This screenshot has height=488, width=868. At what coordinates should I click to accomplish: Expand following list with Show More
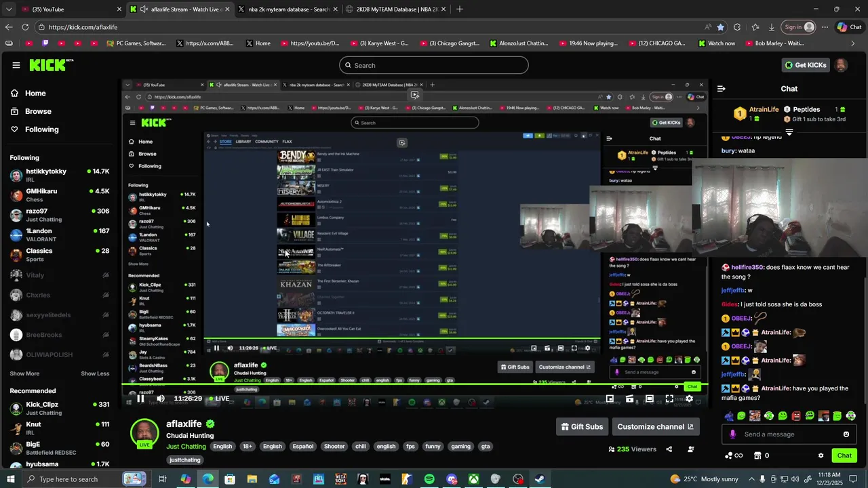click(24, 373)
